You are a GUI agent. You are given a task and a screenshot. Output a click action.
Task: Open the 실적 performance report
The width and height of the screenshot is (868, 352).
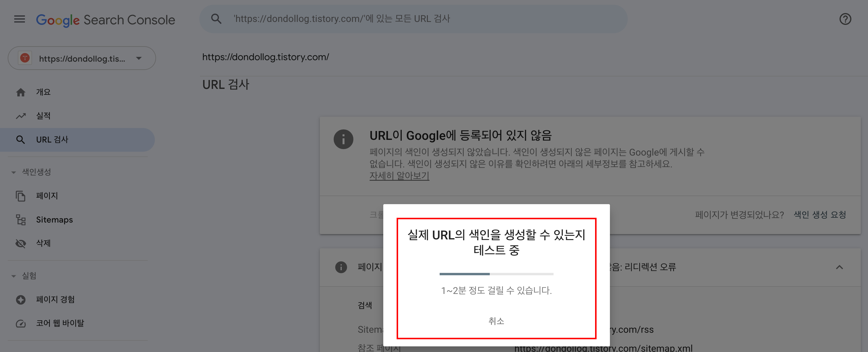[x=77, y=116]
